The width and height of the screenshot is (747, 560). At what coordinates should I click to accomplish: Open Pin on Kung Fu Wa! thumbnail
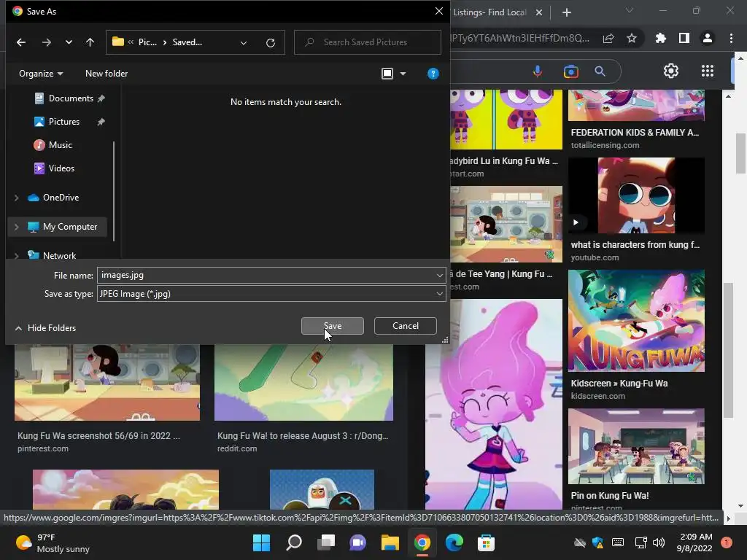(x=636, y=446)
